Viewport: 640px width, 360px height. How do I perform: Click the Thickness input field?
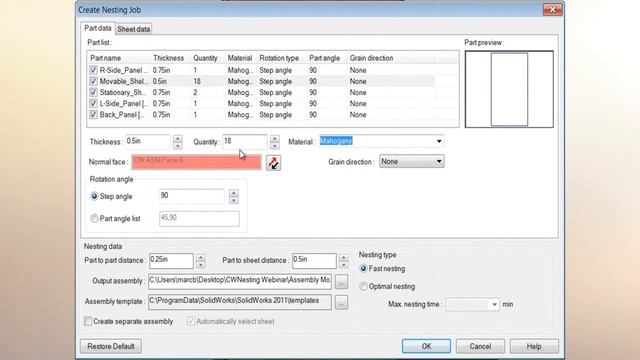tap(148, 142)
